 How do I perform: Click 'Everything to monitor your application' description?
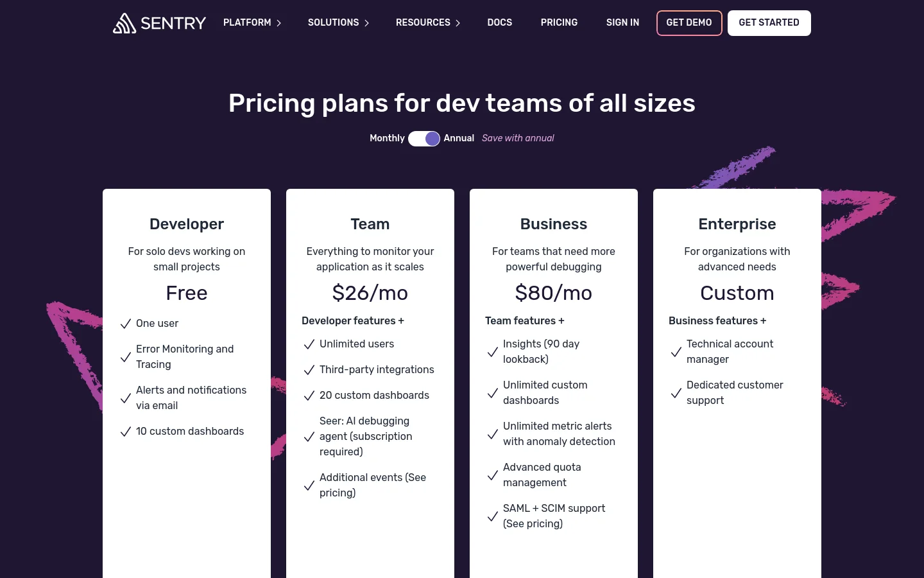click(370, 259)
